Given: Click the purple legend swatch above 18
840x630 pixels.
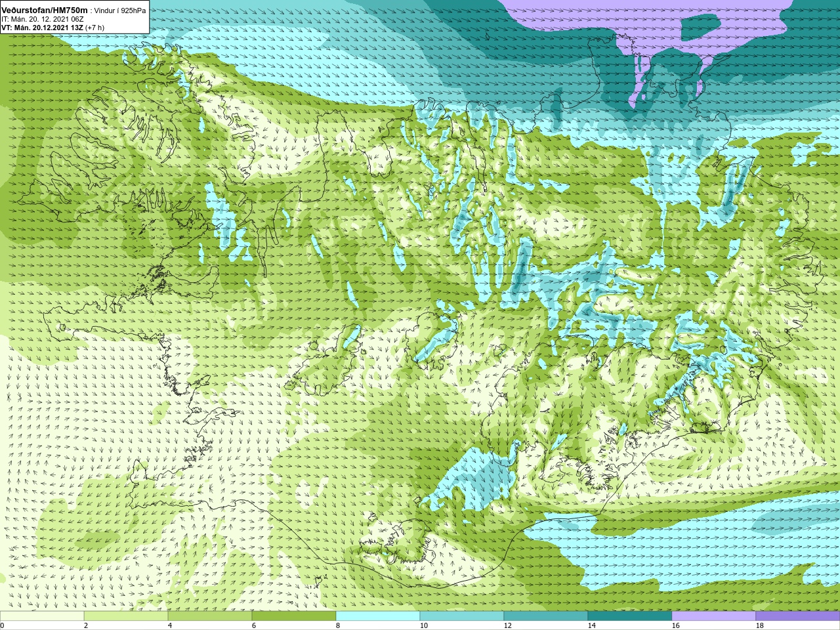Looking at the screenshot, I should point(798,616).
